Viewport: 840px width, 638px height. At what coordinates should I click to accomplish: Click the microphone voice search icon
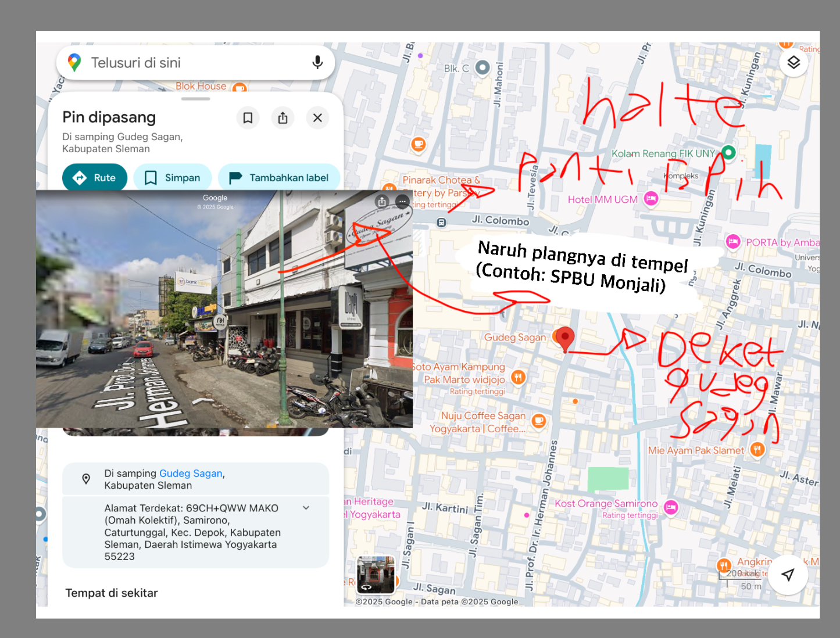[x=317, y=62]
